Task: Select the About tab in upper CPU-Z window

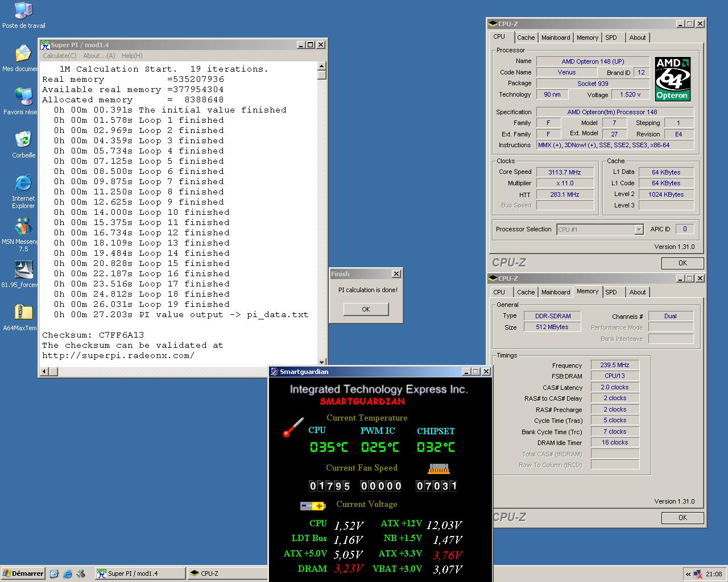Action: click(638, 38)
